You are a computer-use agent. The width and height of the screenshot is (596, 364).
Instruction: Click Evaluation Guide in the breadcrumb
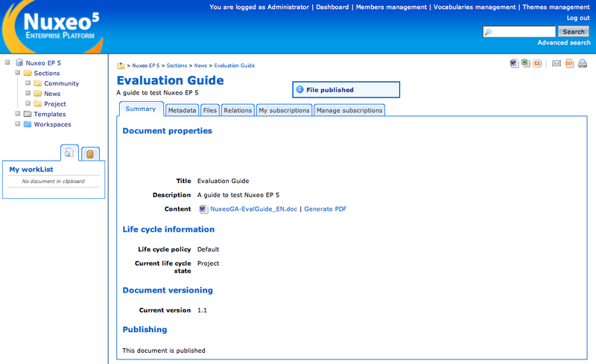click(x=235, y=66)
